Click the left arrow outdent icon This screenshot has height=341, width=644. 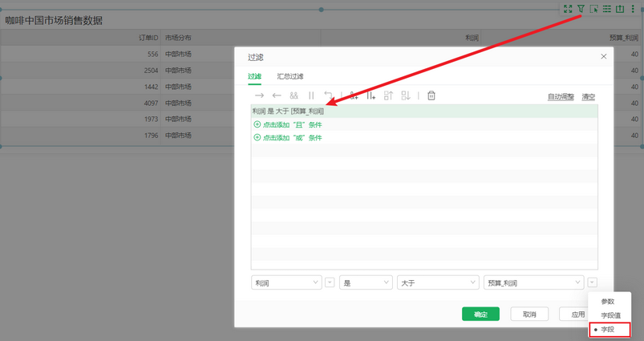tap(277, 95)
